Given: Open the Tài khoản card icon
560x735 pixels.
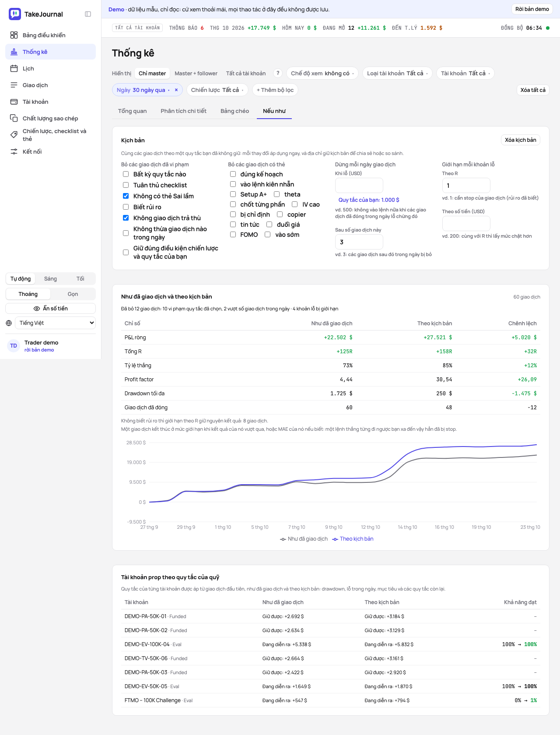Looking at the screenshot, I should click(x=14, y=102).
